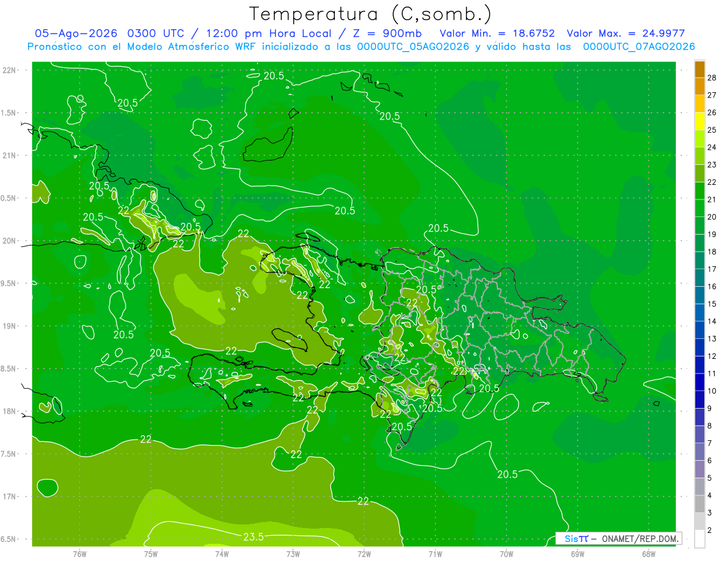Select the date text "05-Ago-2026"

click(76, 33)
